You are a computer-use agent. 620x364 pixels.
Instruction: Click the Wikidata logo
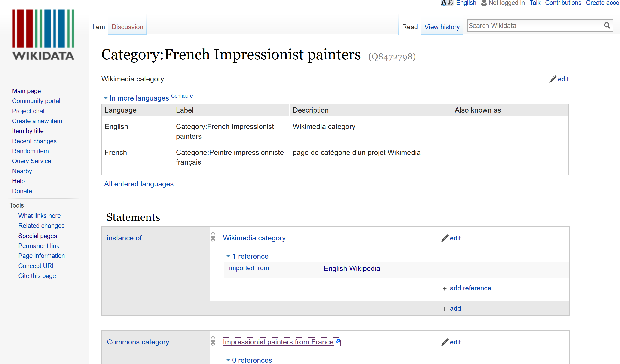pyautogui.click(x=43, y=35)
